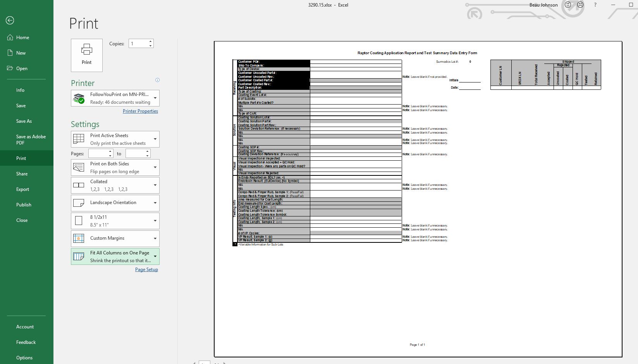The width and height of the screenshot is (638, 364).
Task: Click the frown feedback face icon
Action: [x=580, y=5]
